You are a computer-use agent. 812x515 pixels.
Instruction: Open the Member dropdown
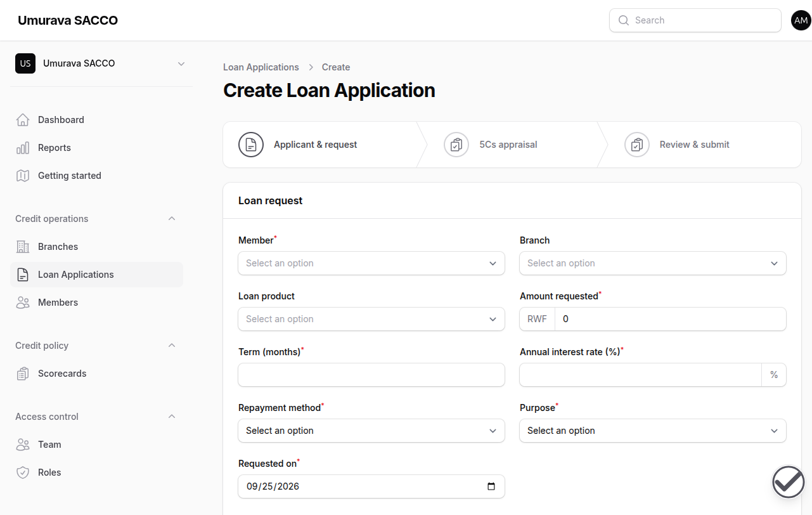pos(371,263)
